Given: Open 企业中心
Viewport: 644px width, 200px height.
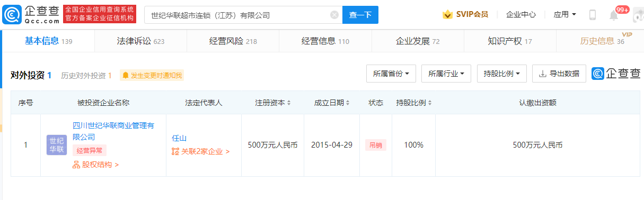Looking at the screenshot, I should pos(521,15).
